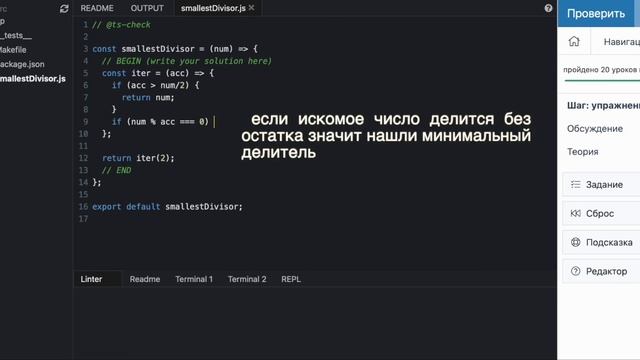Screen dimensions: 640x360
Task: Click code line 'return iter(2);'
Action: [138, 158]
